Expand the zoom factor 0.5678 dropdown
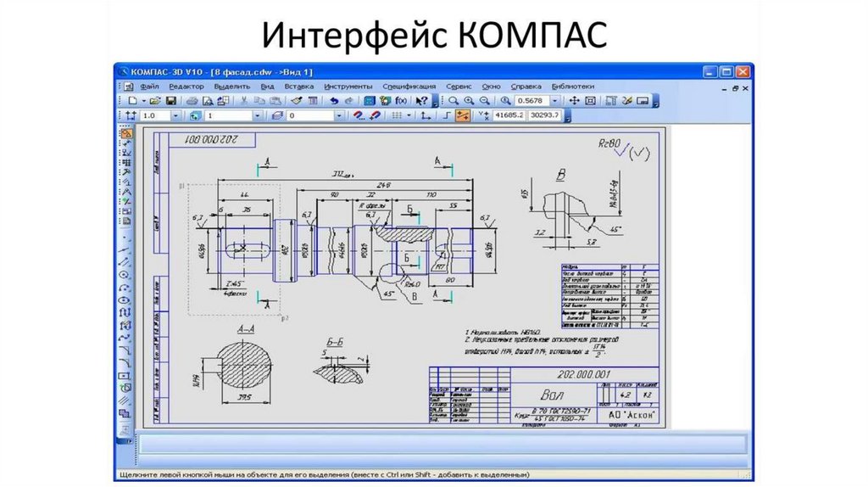 (554, 101)
